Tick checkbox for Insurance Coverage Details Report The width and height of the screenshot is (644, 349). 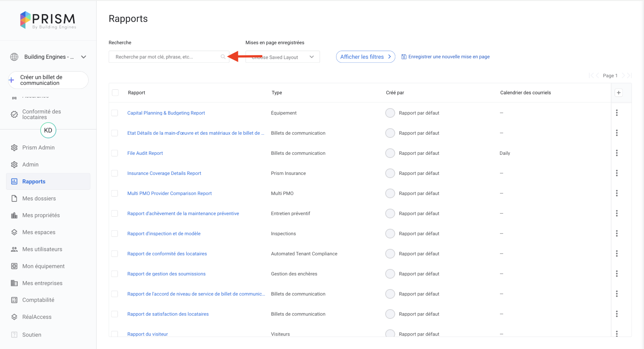coord(115,173)
